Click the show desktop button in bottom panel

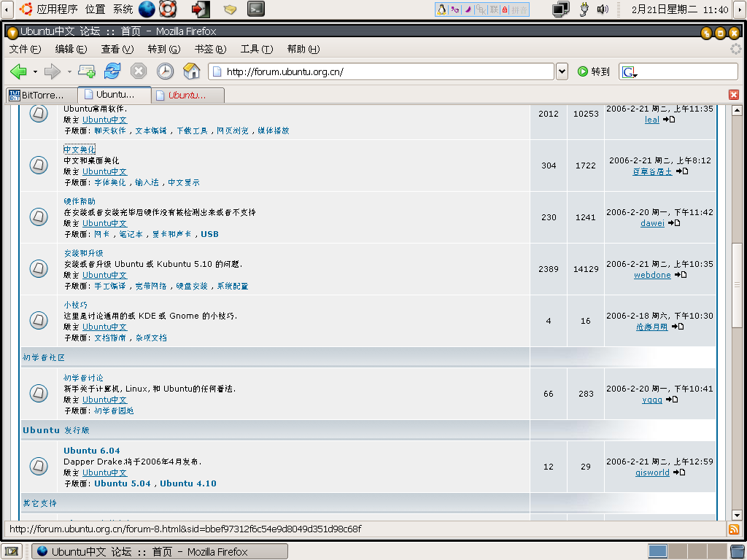point(12,551)
